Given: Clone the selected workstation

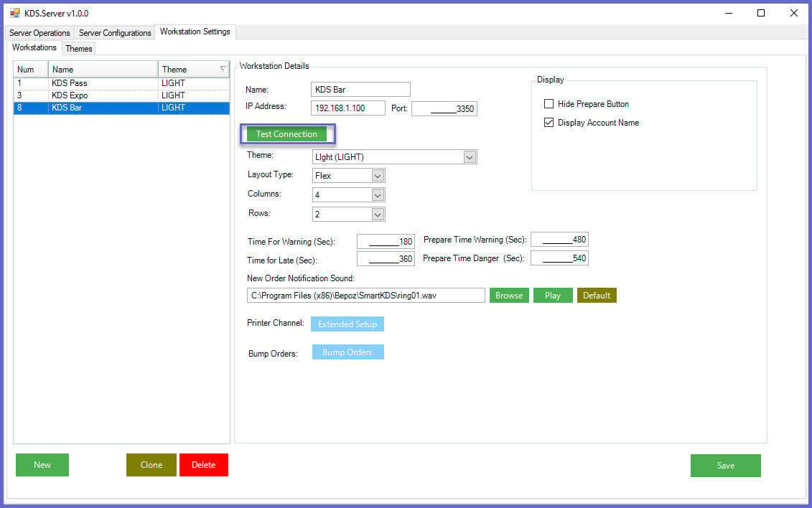Looking at the screenshot, I should pyautogui.click(x=151, y=465).
